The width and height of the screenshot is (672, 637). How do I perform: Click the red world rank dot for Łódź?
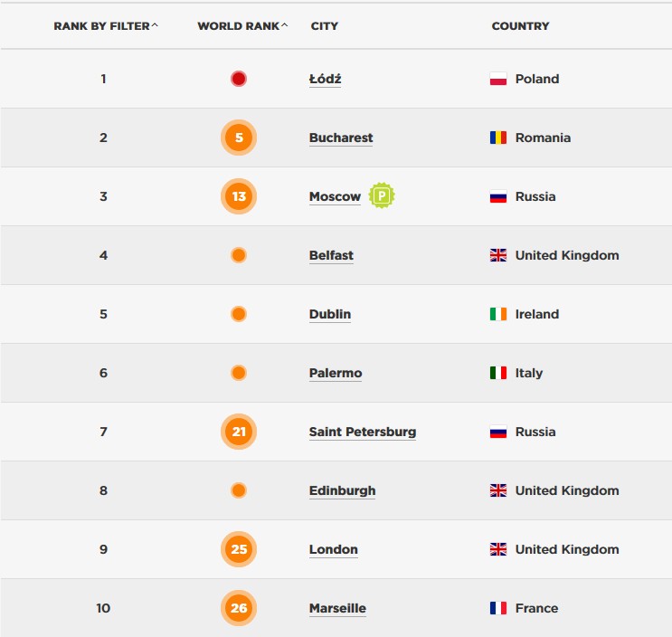(x=239, y=79)
